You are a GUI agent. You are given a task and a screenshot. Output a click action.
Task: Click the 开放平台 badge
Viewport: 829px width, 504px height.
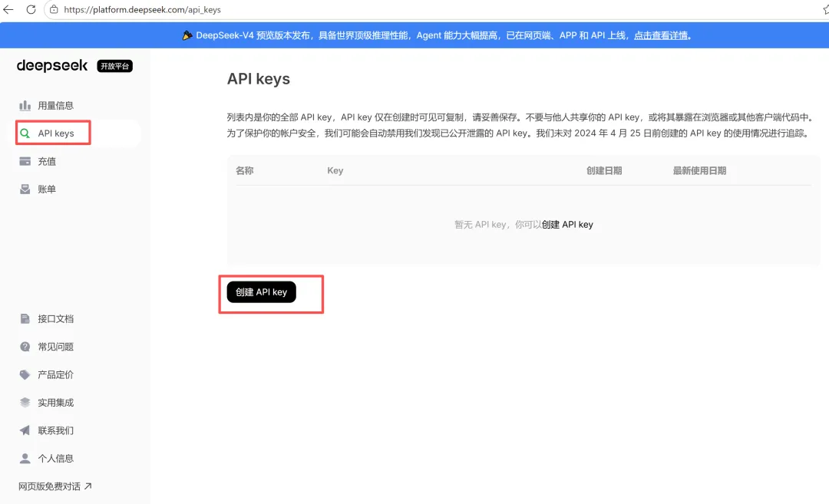point(114,66)
